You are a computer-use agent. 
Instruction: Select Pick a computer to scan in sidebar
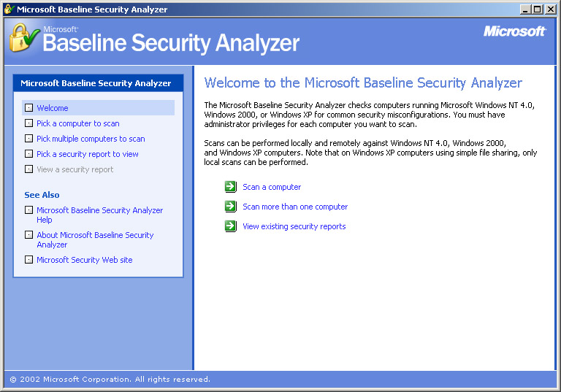(78, 123)
